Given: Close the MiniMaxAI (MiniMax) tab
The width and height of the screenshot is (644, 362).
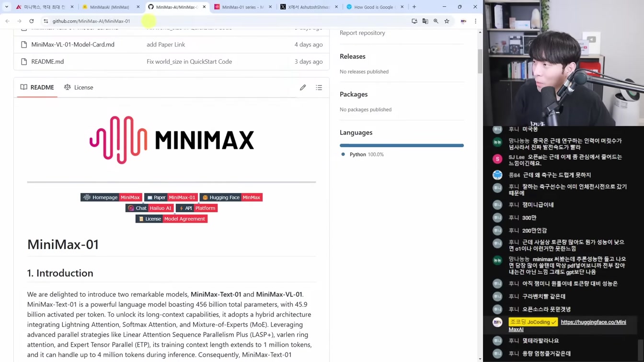Looking at the screenshot, I should (138, 7).
